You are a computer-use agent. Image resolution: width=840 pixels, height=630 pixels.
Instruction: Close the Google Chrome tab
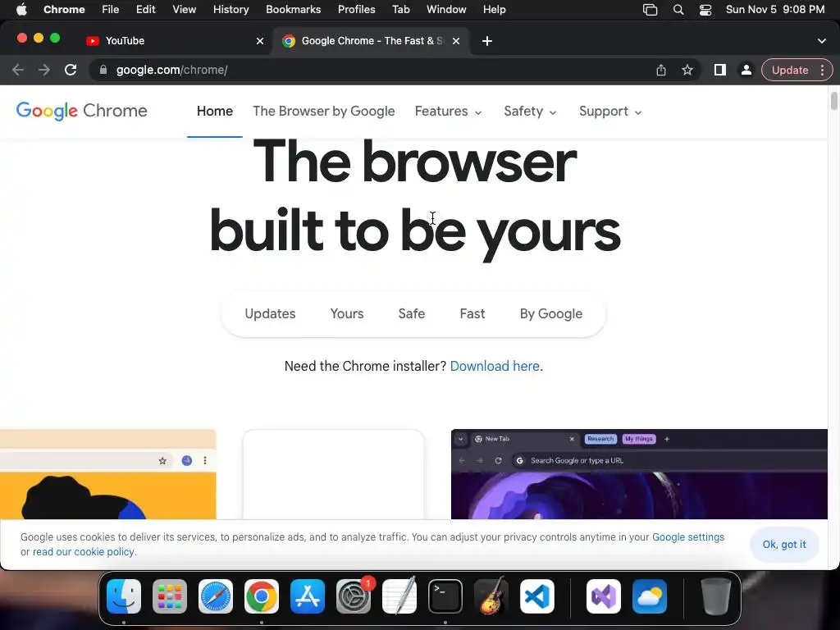pos(456,41)
